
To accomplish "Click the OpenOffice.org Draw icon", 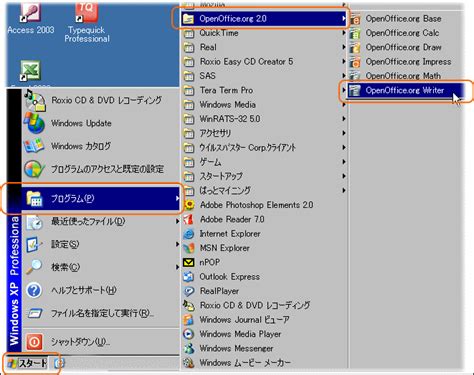I will point(355,48).
